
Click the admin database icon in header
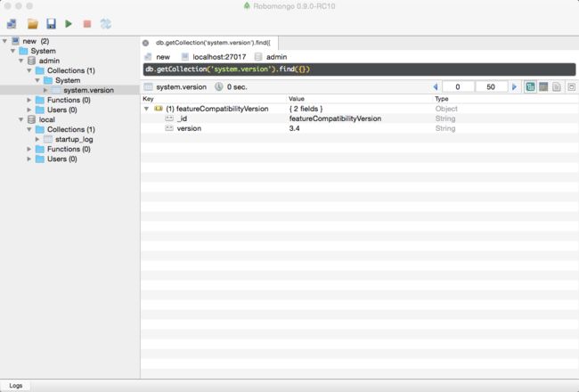click(258, 57)
